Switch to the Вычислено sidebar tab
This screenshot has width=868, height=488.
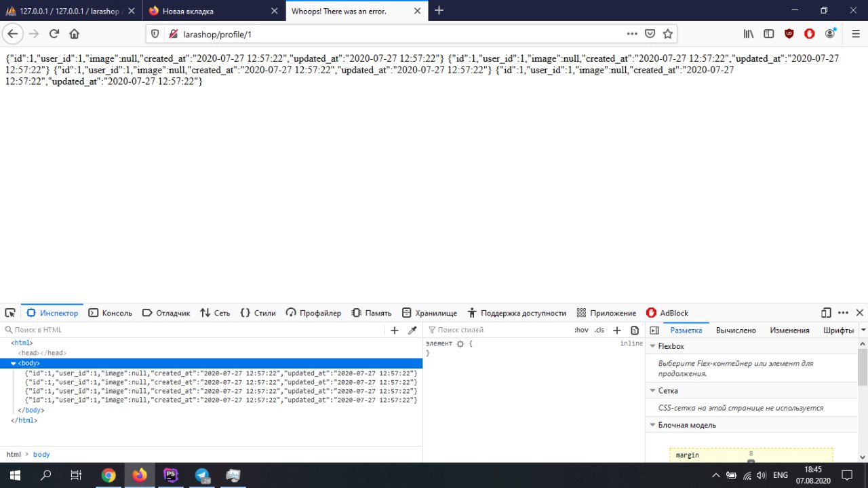click(736, 331)
